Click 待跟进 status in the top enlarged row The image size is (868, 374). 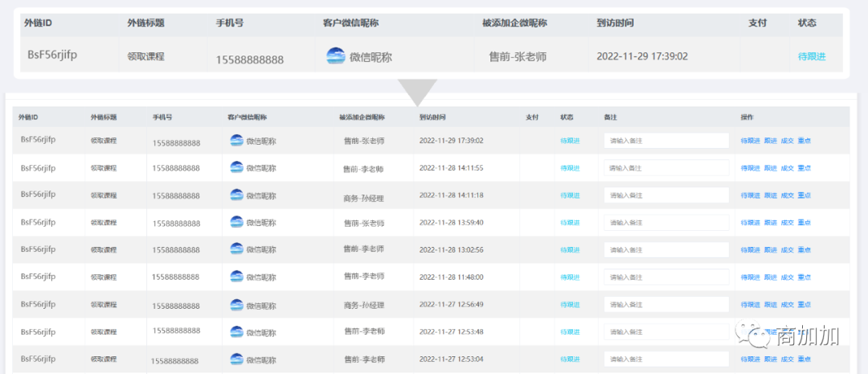(811, 56)
